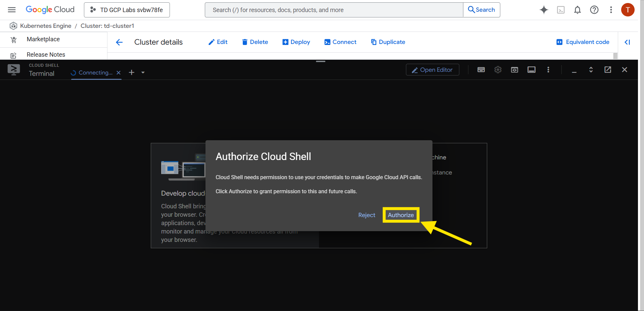Collapse the right side info panel
The width and height of the screenshot is (644, 311).
(627, 42)
